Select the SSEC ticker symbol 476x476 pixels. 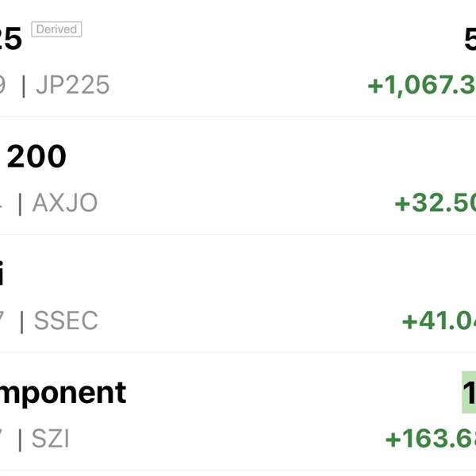pyautogui.click(x=65, y=321)
